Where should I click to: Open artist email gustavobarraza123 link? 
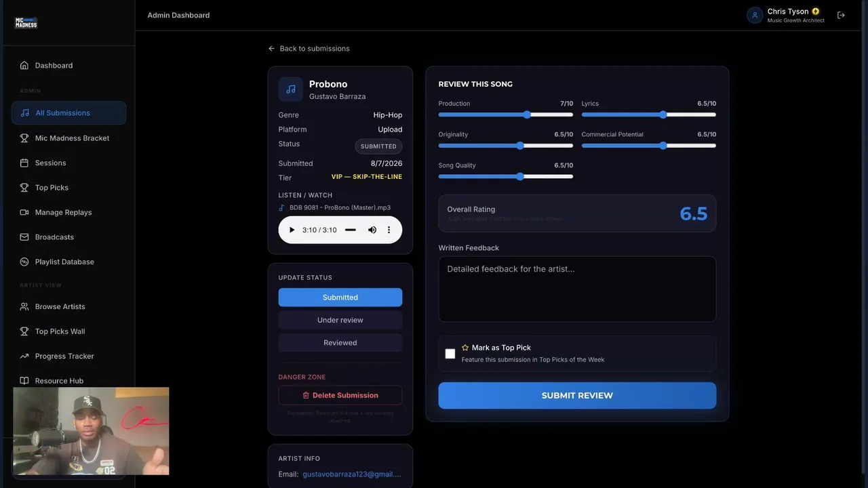point(352,474)
